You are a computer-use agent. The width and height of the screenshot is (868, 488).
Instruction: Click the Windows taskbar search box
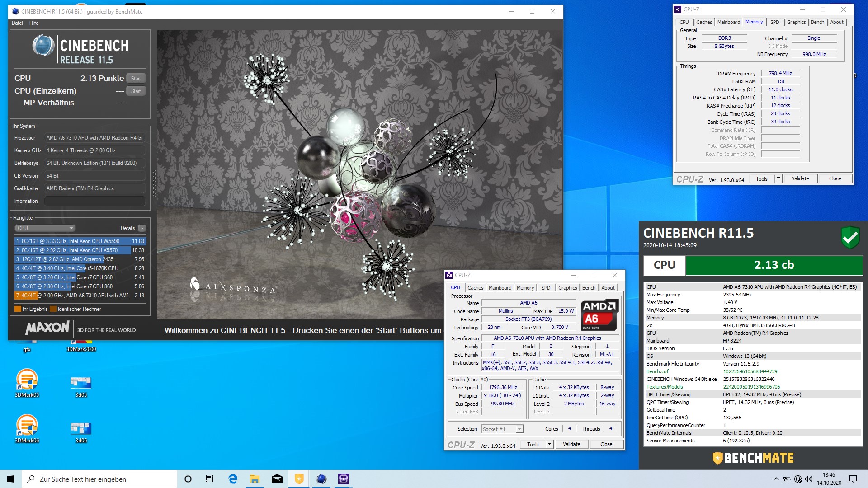pos(99,479)
